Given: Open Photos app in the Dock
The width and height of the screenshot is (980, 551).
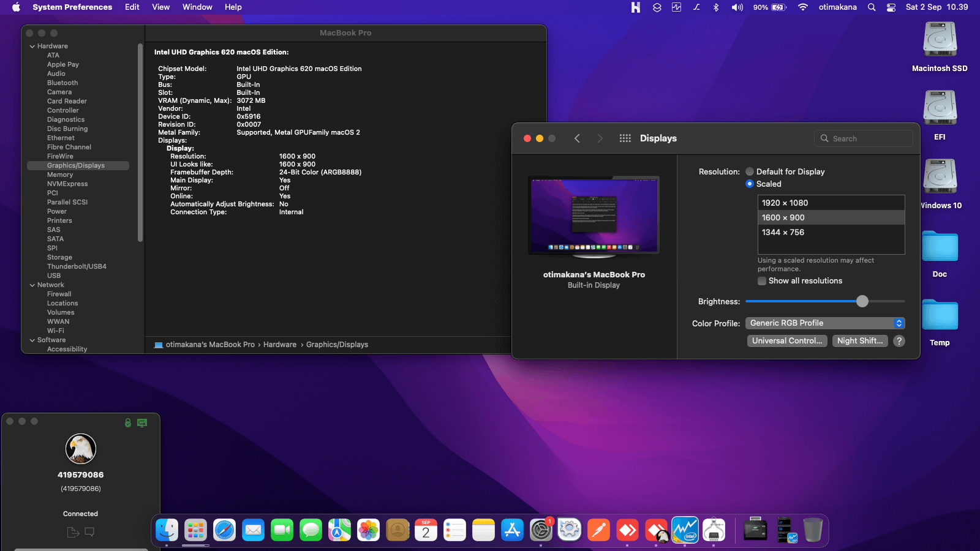Looking at the screenshot, I should pos(368,530).
